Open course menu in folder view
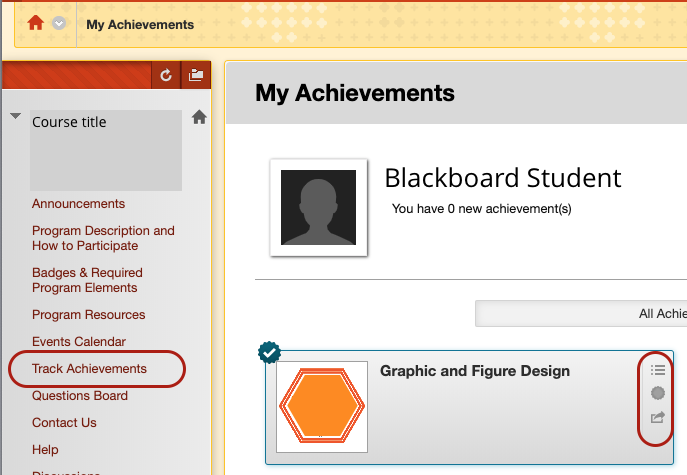 click(196, 75)
